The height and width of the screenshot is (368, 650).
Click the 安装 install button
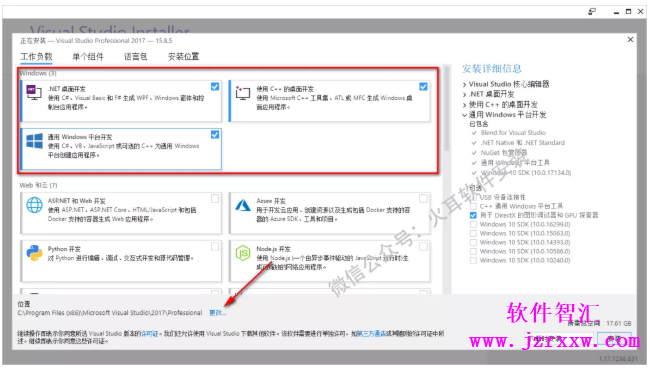(x=614, y=339)
